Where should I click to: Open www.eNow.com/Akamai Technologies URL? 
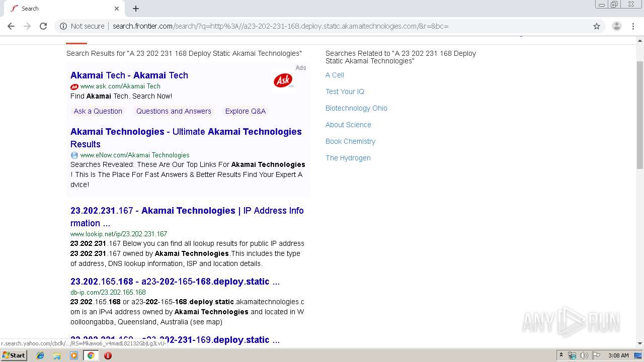(135, 155)
